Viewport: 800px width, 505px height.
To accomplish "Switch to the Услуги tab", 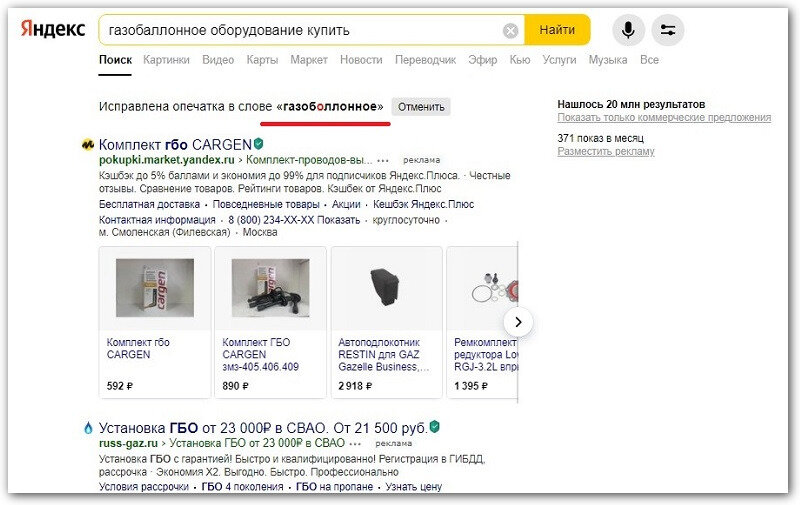I will tap(559, 60).
